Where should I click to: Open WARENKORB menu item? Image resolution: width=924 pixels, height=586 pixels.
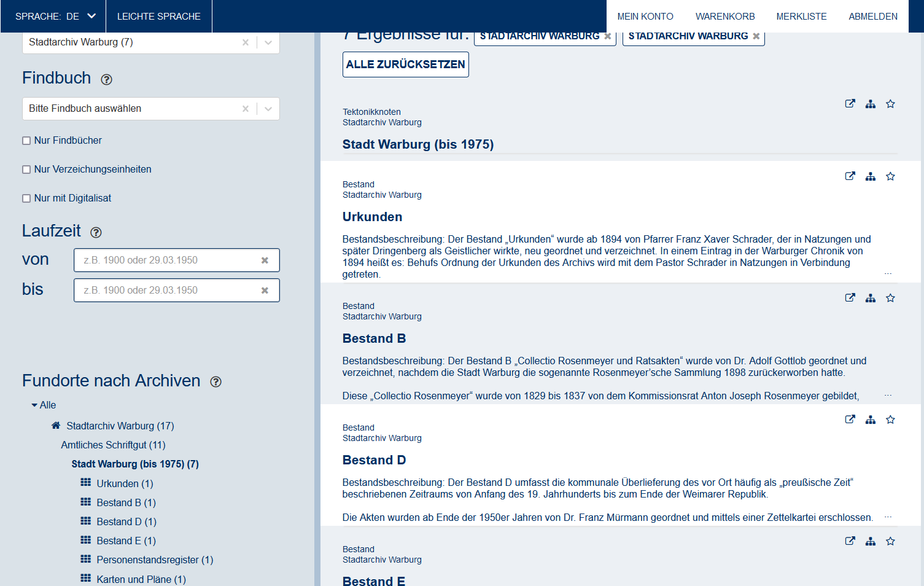(725, 17)
